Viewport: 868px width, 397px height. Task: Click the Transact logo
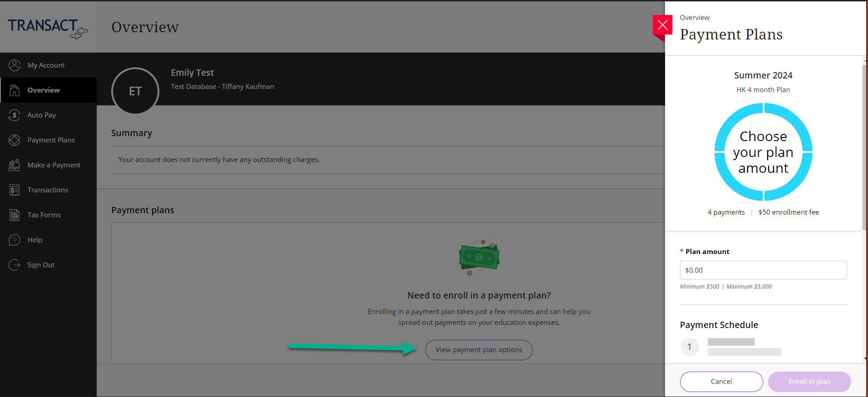[x=48, y=28]
